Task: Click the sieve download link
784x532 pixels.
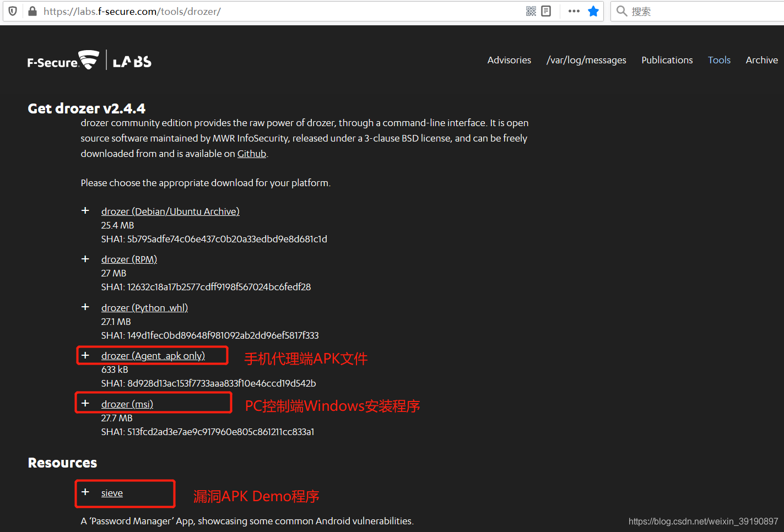Action: tap(112, 492)
